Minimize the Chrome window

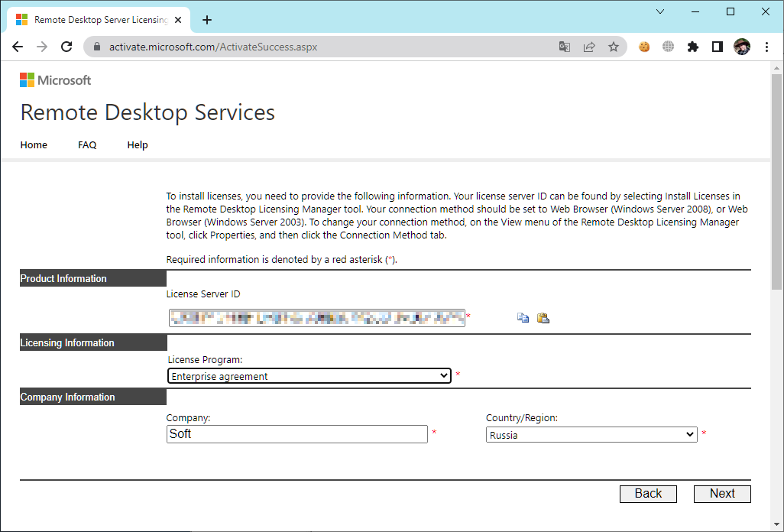(x=695, y=11)
